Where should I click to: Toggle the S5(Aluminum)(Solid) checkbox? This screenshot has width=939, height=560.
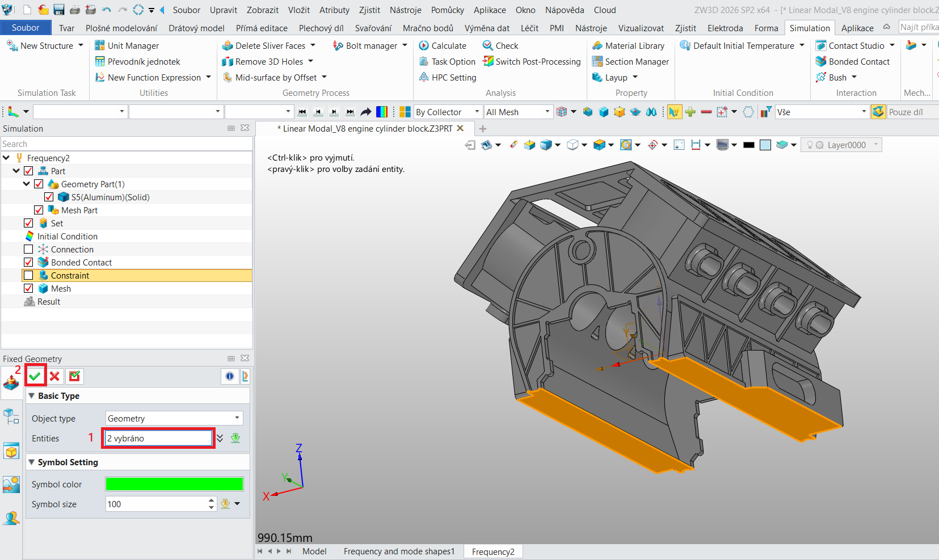tap(49, 197)
